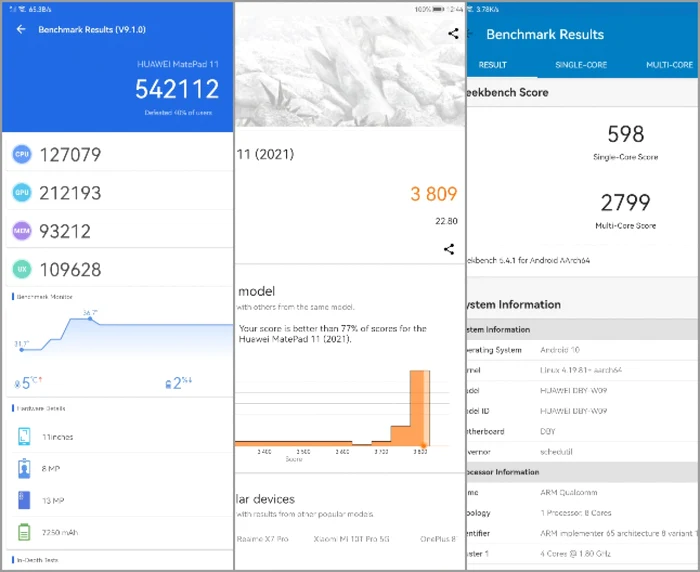The width and height of the screenshot is (700, 572).
Task: Share using the top share icon
Action: click(x=453, y=33)
